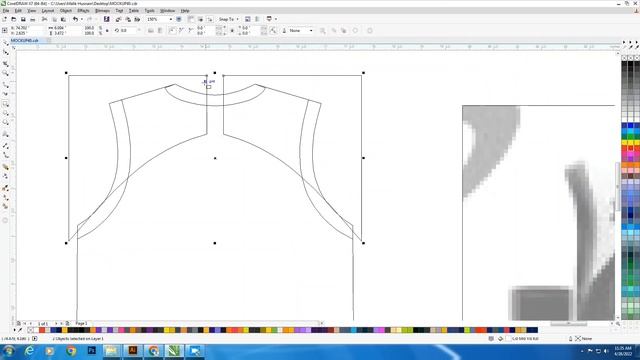Click the Save icon in standard toolbar
640x360 pixels.
23,19
